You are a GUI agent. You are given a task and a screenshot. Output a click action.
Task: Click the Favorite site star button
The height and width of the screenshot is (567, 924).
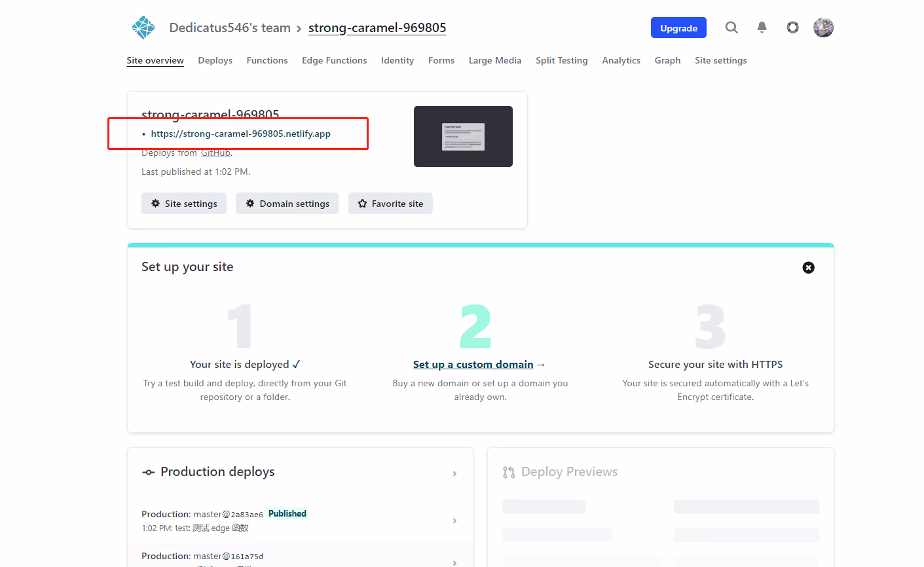(390, 204)
